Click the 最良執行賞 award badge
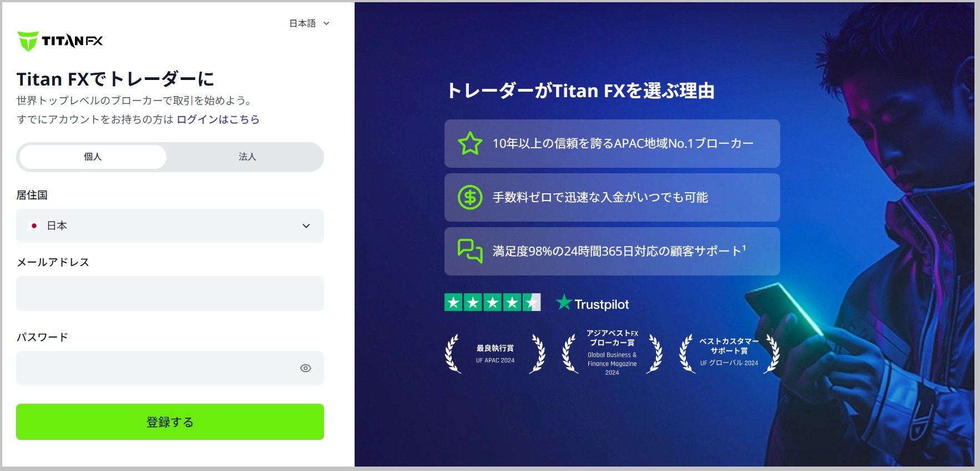980x471 pixels. point(495,354)
